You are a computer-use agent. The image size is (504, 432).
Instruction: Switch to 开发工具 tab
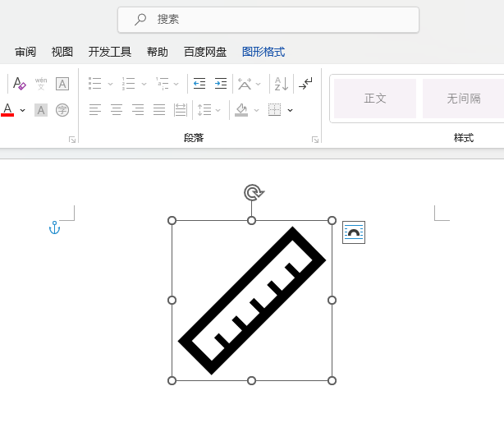click(x=110, y=52)
